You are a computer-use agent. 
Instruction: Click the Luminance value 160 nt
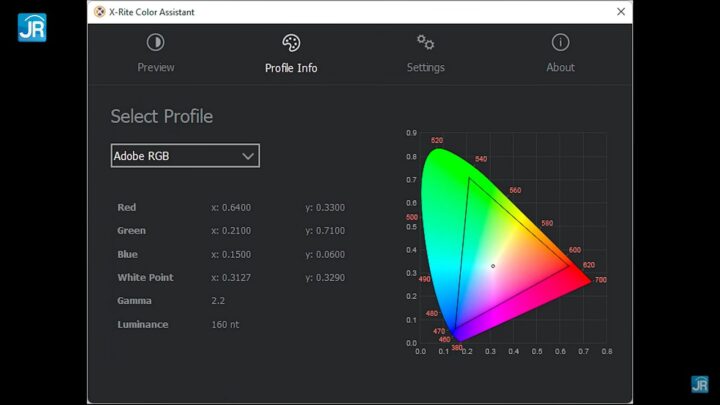coord(225,324)
